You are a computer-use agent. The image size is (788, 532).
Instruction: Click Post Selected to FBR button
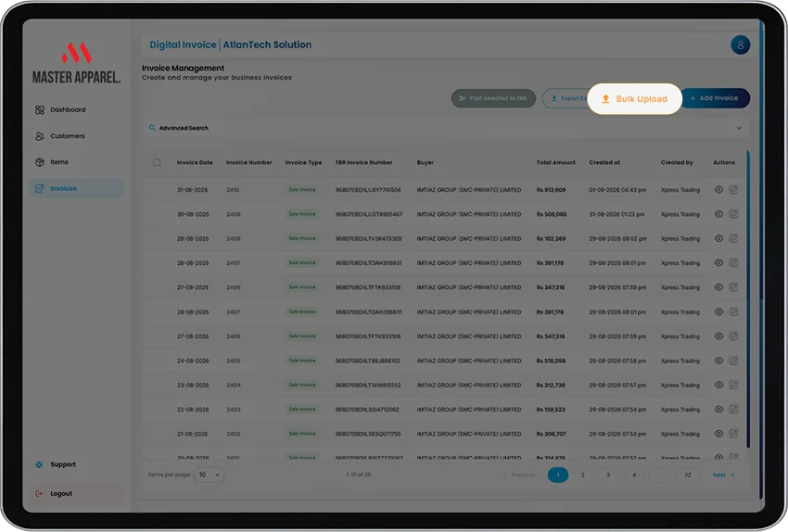(x=493, y=98)
